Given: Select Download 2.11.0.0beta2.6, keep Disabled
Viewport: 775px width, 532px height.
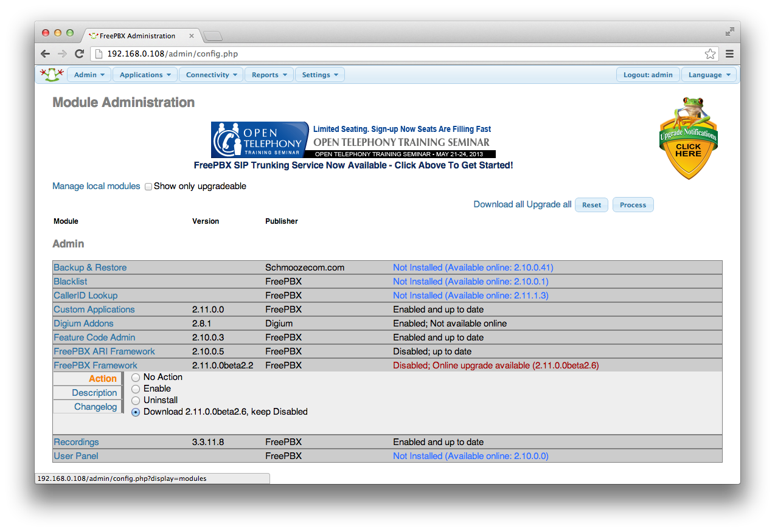Looking at the screenshot, I should coord(136,412).
